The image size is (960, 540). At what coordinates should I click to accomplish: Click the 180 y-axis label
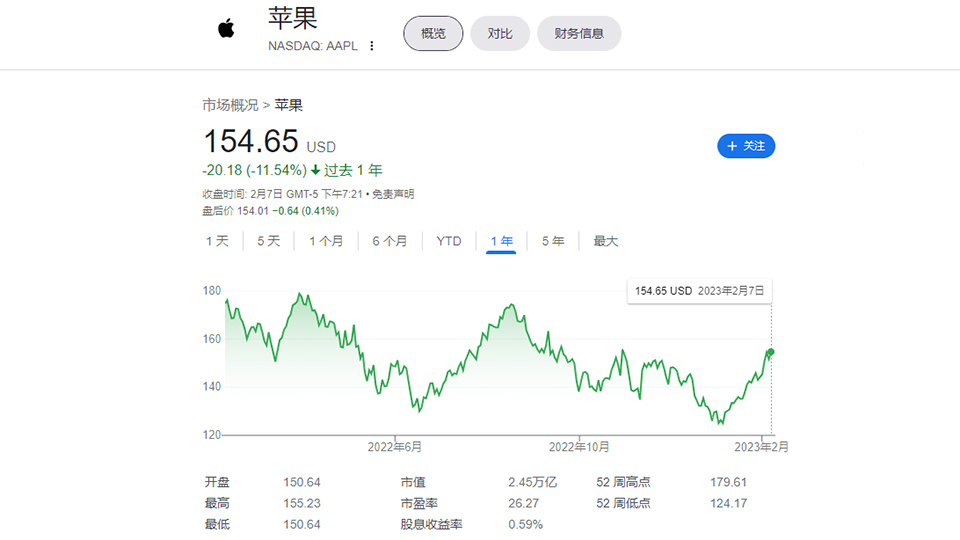(x=212, y=291)
